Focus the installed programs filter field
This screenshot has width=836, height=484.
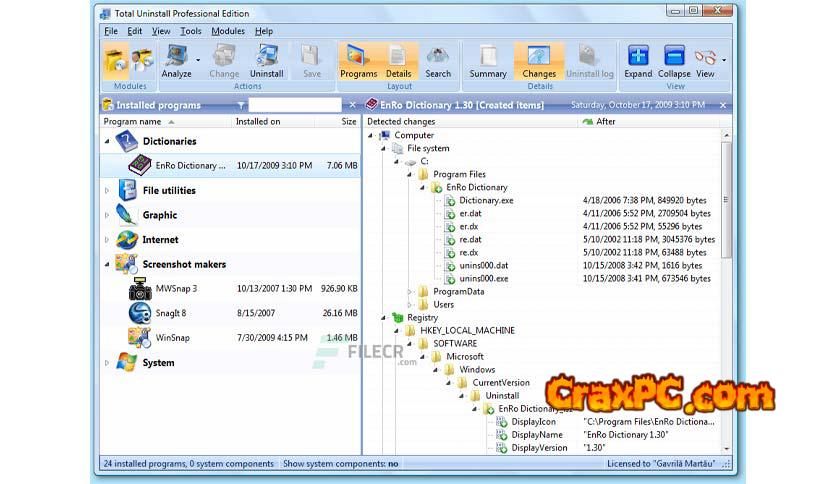click(x=295, y=105)
